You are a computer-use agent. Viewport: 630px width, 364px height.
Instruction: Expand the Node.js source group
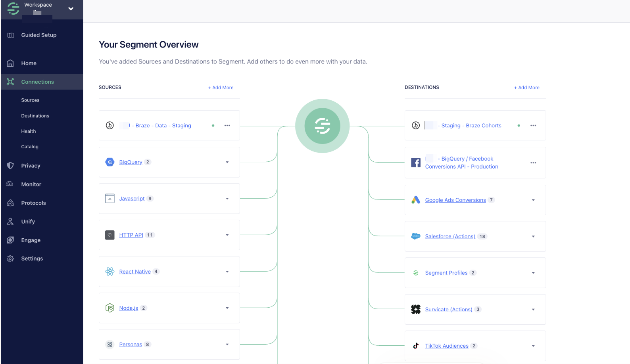pyautogui.click(x=227, y=308)
